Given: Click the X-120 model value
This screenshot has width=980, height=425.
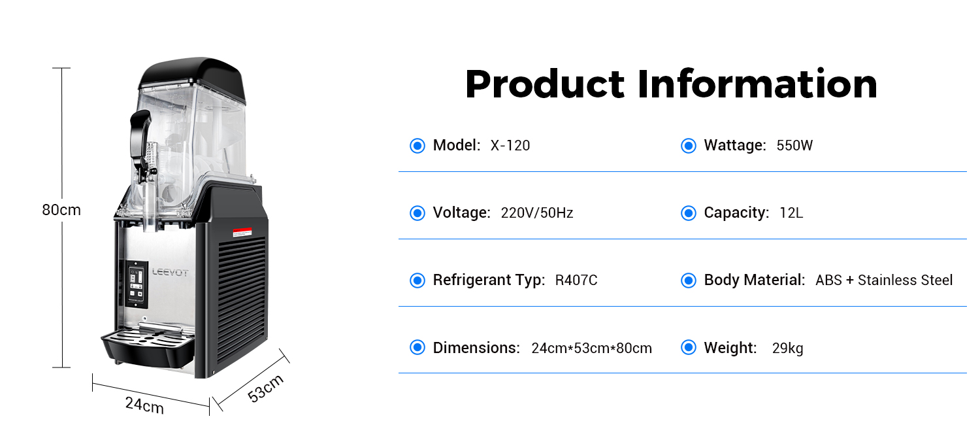Looking at the screenshot, I should coord(510,145).
